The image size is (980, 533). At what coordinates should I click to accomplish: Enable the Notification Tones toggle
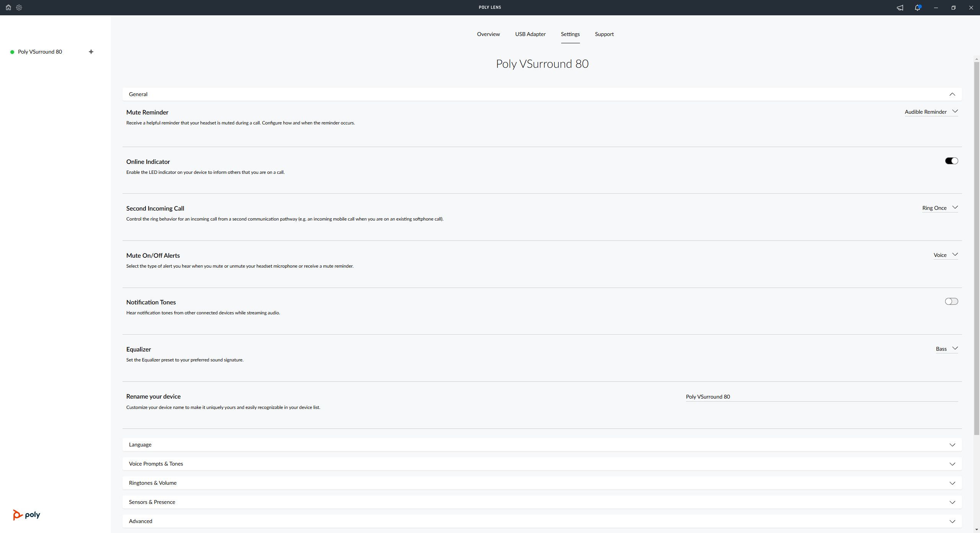click(951, 301)
